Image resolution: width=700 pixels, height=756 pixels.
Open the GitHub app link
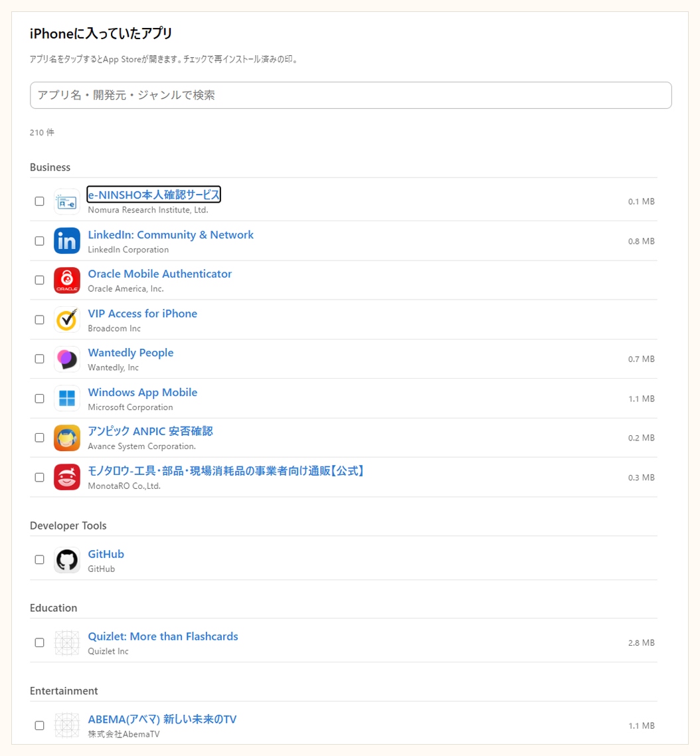[x=106, y=554]
